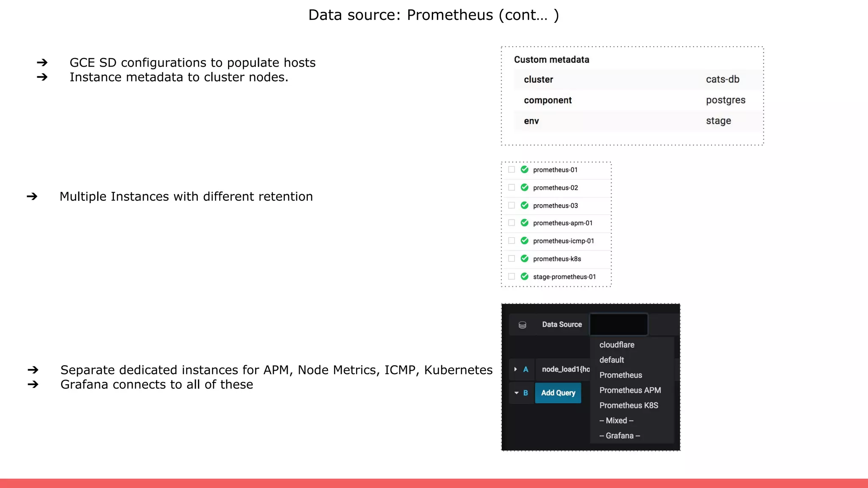Check the stage-prometheus-01 checkbox
Screen dimensions: 868x488
[x=512, y=276]
